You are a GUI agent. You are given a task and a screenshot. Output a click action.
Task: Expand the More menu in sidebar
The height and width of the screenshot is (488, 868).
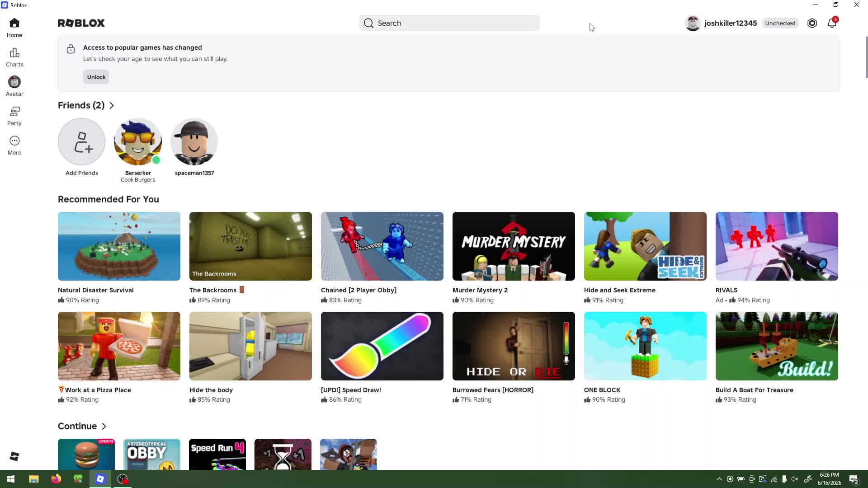14,145
